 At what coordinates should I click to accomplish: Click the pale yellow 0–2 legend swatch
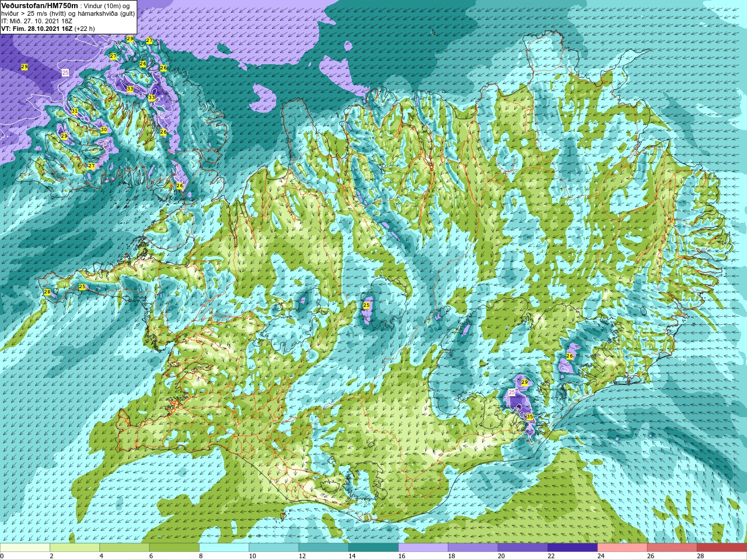pyautogui.click(x=25, y=548)
